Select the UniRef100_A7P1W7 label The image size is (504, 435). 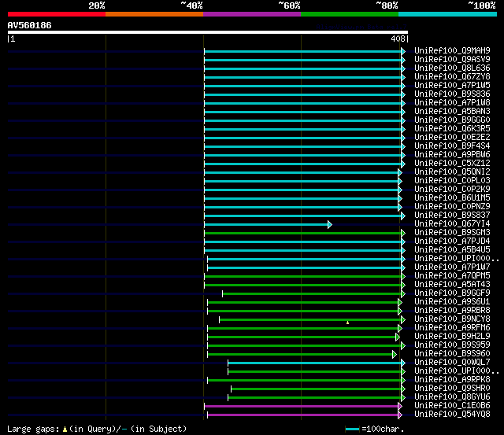pyautogui.click(x=452, y=267)
